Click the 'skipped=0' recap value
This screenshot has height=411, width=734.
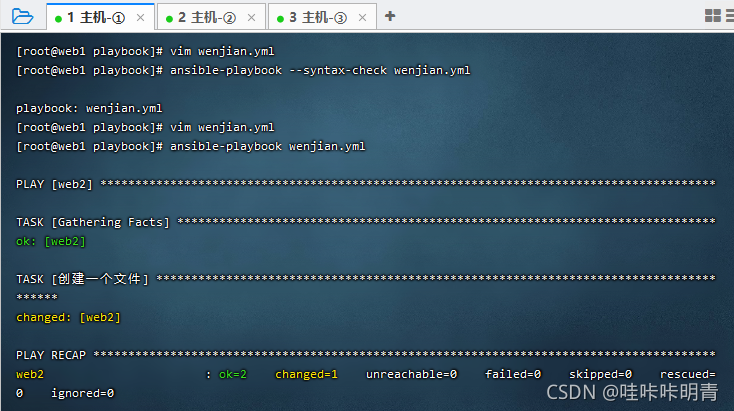(x=600, y=374)
